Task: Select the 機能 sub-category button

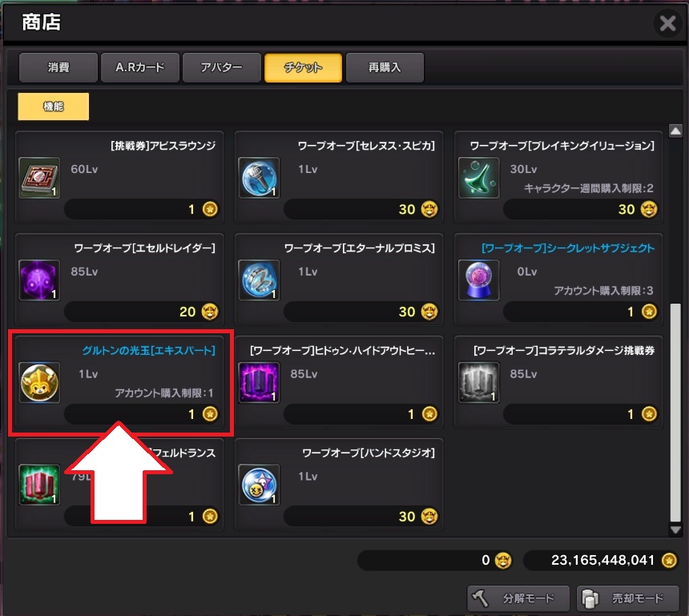Action: coord(53,107)
